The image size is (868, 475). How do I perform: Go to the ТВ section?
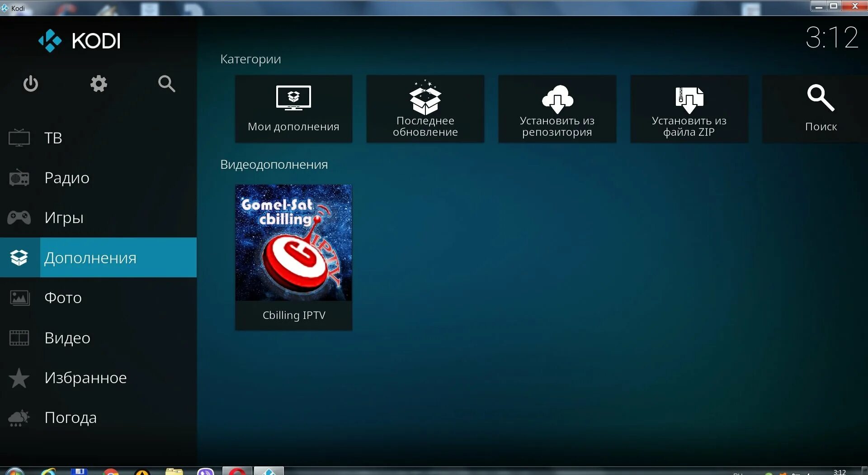click(98, 138)
